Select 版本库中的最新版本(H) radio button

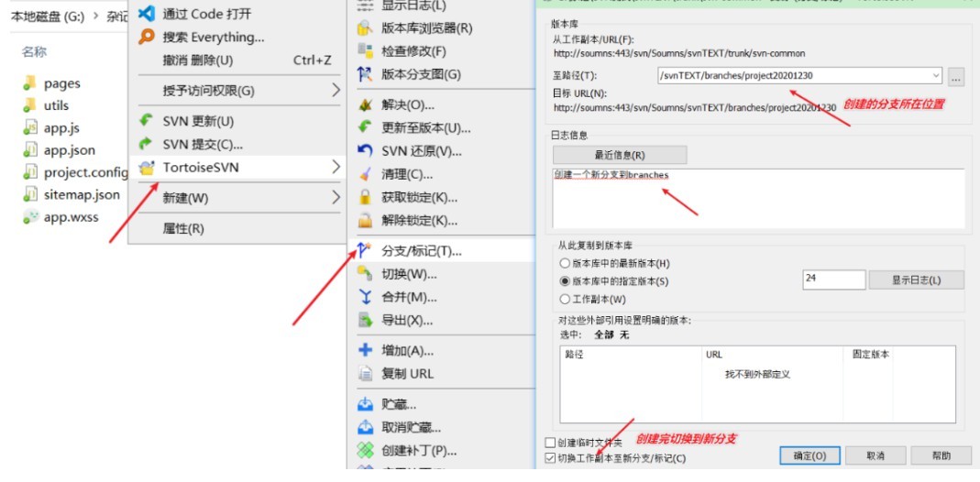click(x=565, y=264)
